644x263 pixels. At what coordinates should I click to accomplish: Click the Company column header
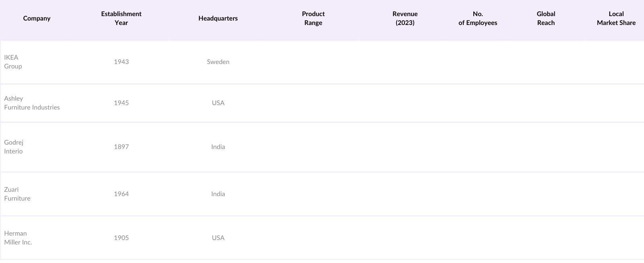(x=37, y=19)
